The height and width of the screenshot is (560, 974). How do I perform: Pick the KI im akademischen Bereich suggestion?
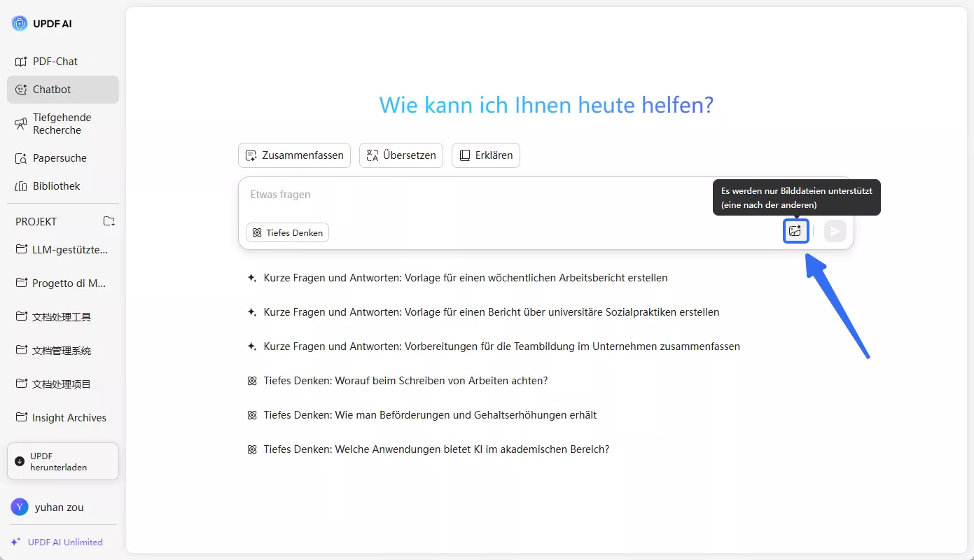click(429, 449)
